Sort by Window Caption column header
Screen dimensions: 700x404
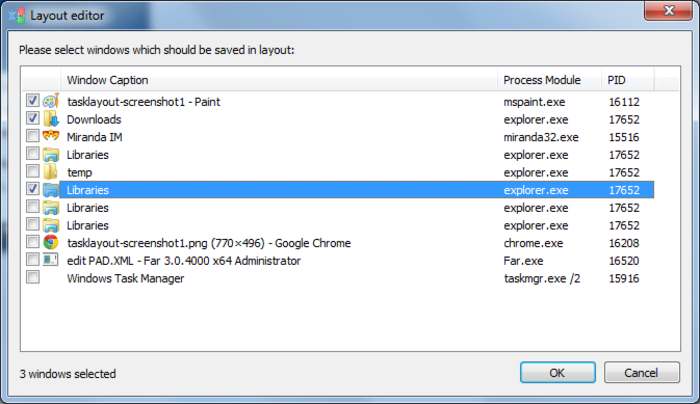[279, 80]
